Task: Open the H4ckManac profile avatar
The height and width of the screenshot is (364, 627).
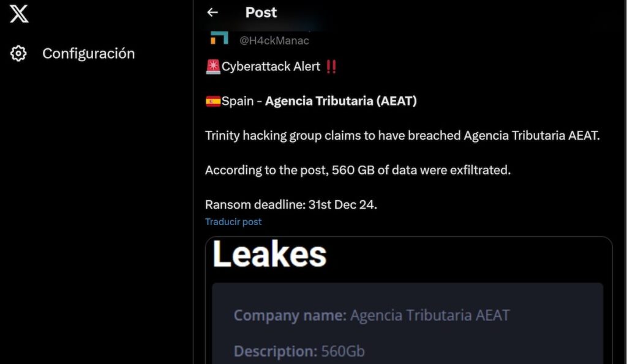Action: (x=219, y=38)
